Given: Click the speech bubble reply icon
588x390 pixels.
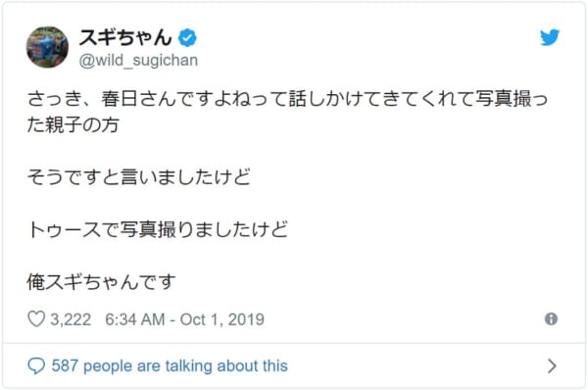Looking at the screenshot, I should pyautogui.click(x=36, y=366).
